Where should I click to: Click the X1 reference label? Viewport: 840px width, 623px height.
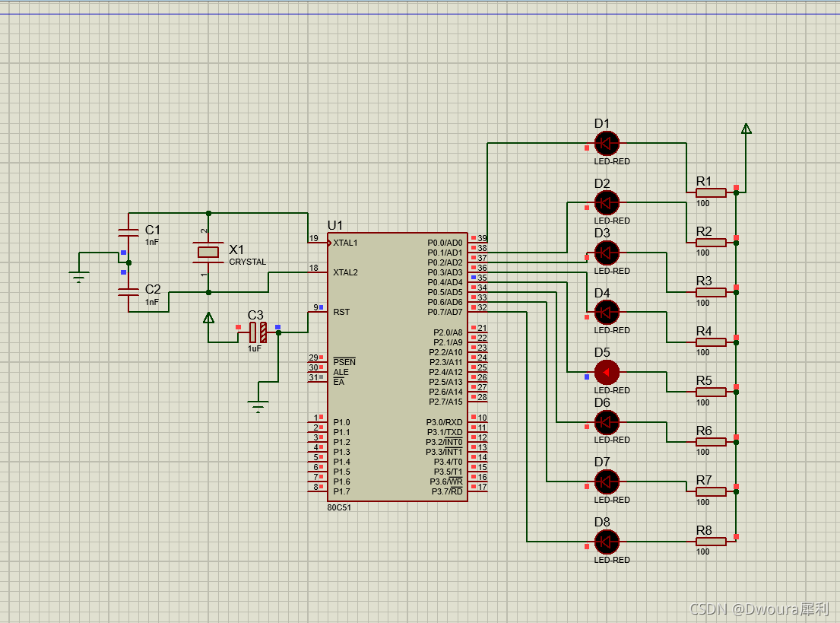[236, 250]
